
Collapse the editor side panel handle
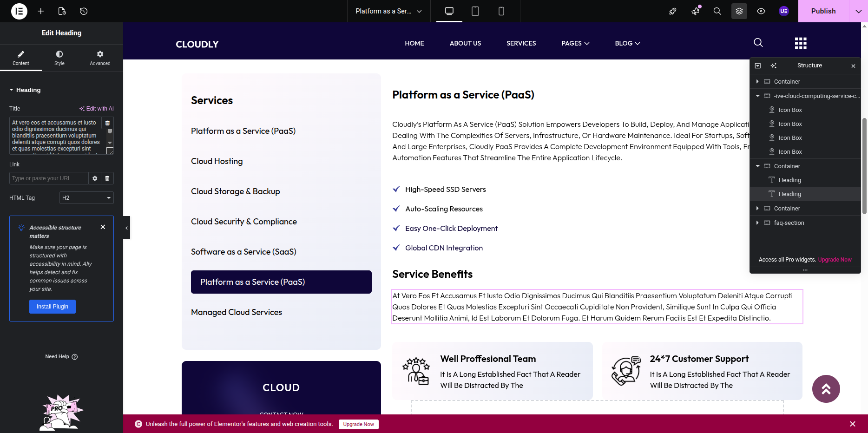tap(126, 228)
